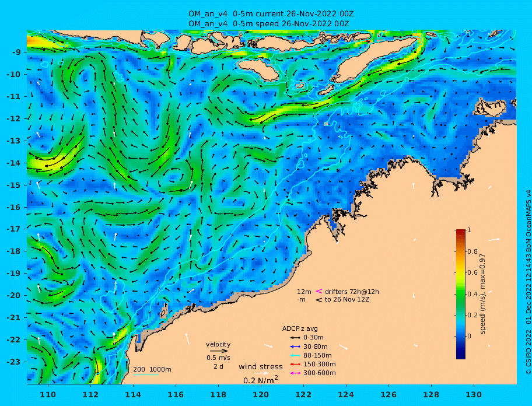Click the latitude axis label '-18'
Image resolution: width=532 pixels, height=406 pixels.
coord(13,251)
